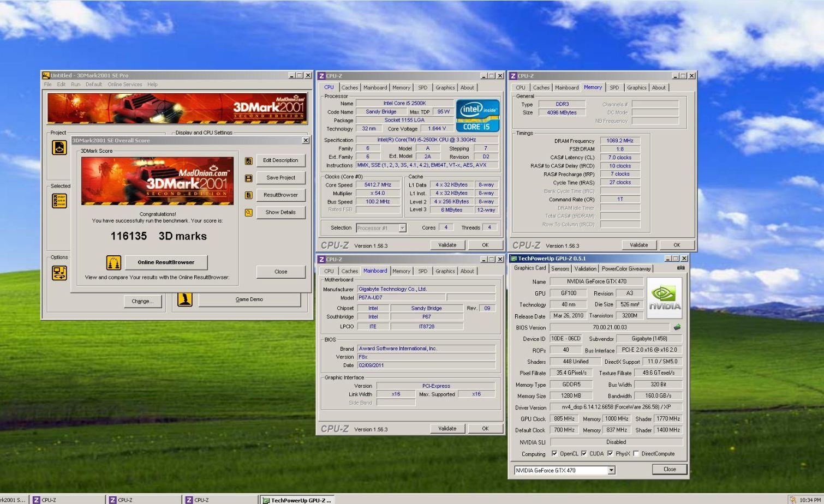Image resolution: width=824 pixels, height=504 pixels.
Task: Click the Online ResultBrowser button
Action: tap(166, 262)
